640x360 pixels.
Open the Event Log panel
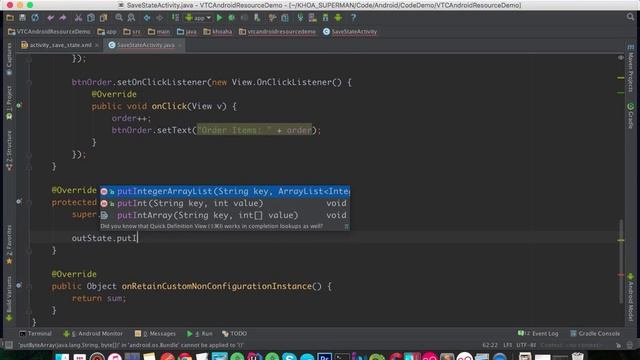[538, 334]
